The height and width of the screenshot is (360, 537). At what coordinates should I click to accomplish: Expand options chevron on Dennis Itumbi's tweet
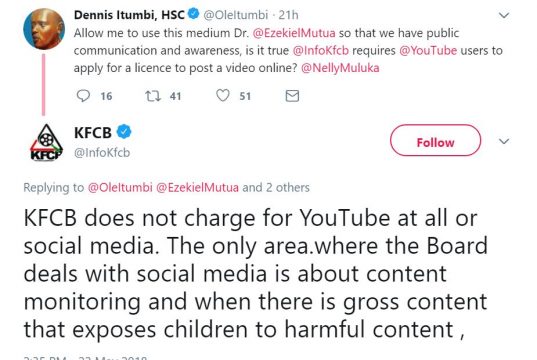[504, 15]
